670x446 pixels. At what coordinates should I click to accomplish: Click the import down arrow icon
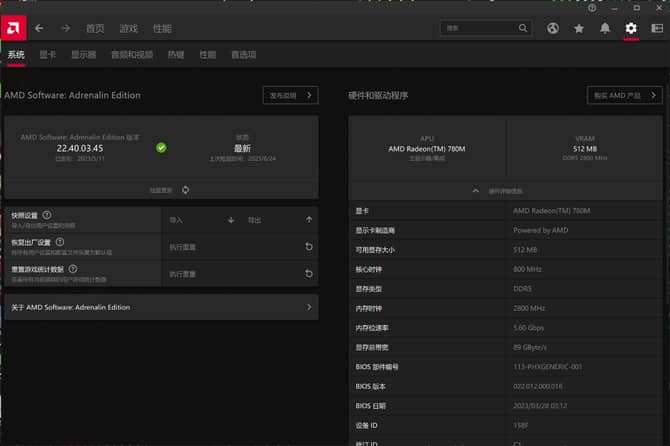(x=231, y=220)
